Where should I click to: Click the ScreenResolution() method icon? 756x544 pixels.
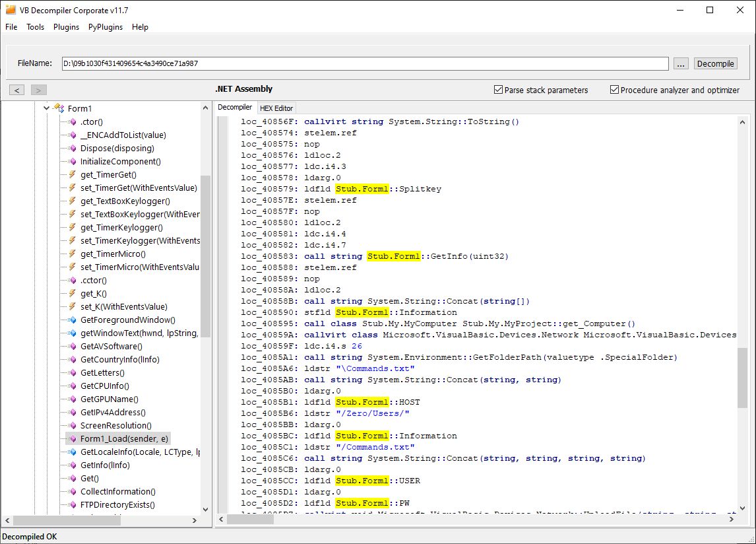[73, 425]
